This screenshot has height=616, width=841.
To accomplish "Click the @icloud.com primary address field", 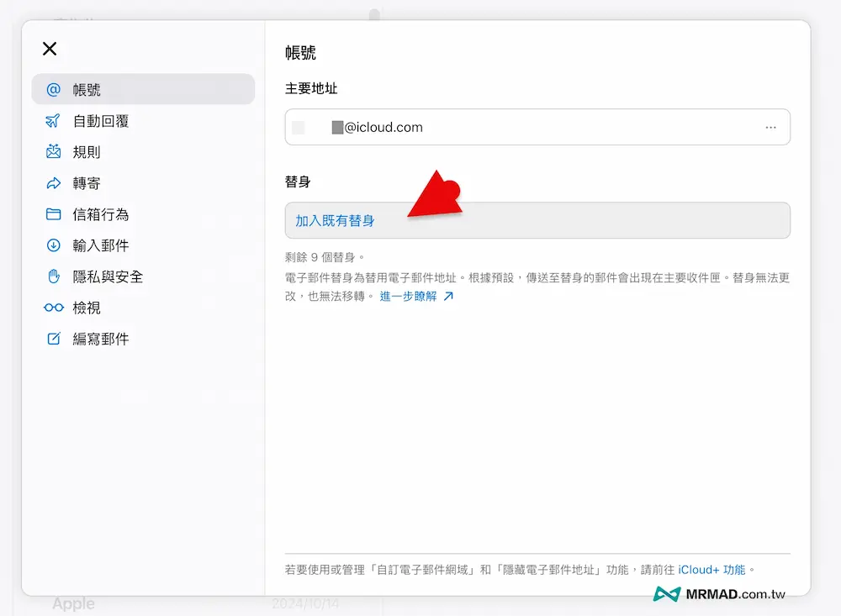I will click(537, 127).
